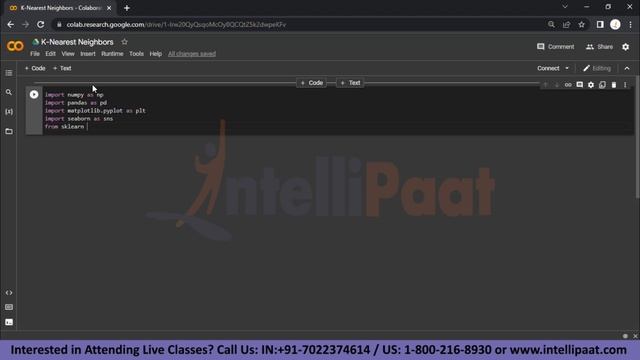Toggle the Editing mode button
The width and height of the screenshot is (640, 360).
pyautogui.click(x=597, y=68)
